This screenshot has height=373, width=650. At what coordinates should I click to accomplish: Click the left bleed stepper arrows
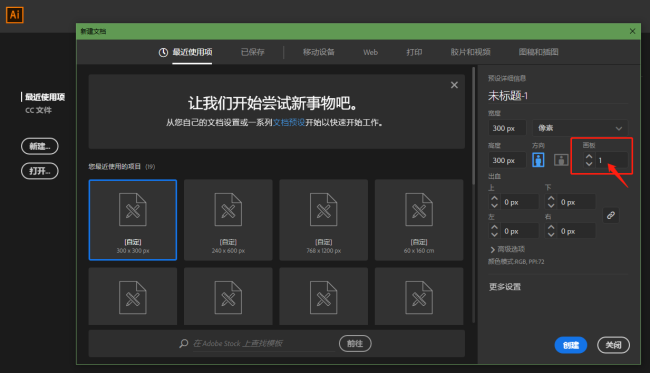click(x=494, y=231)
